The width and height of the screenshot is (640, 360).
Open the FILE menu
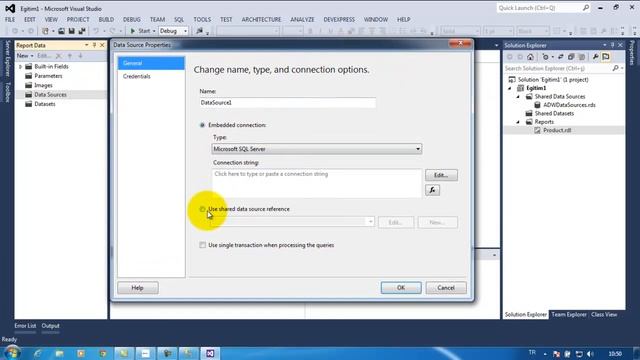click(10, 20)
